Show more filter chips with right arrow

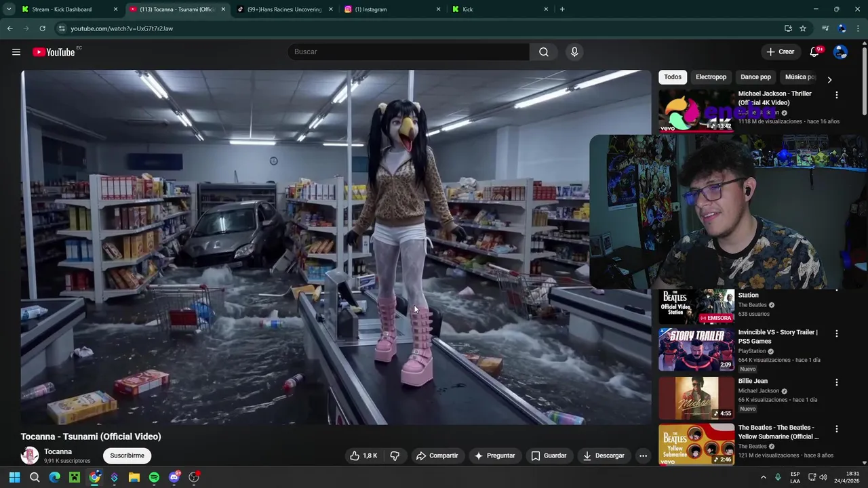829,79
